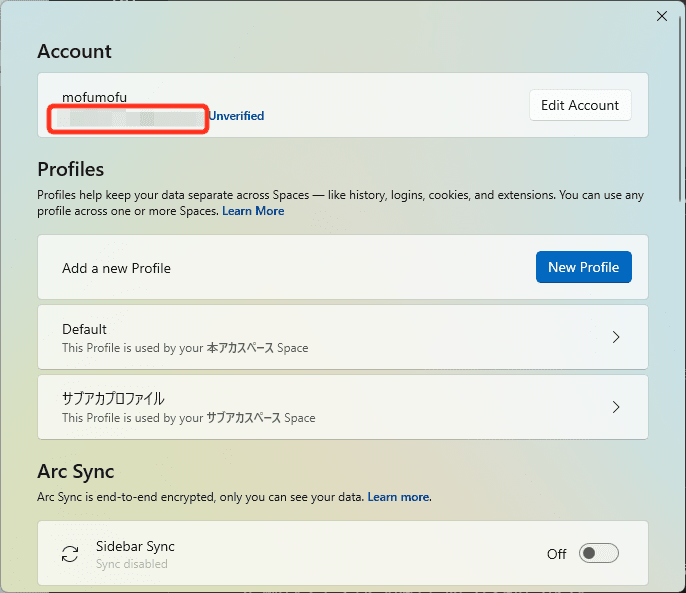Click the Edit Account button
The width and height of the screenshot is (686, 593).
pos(579,105)
